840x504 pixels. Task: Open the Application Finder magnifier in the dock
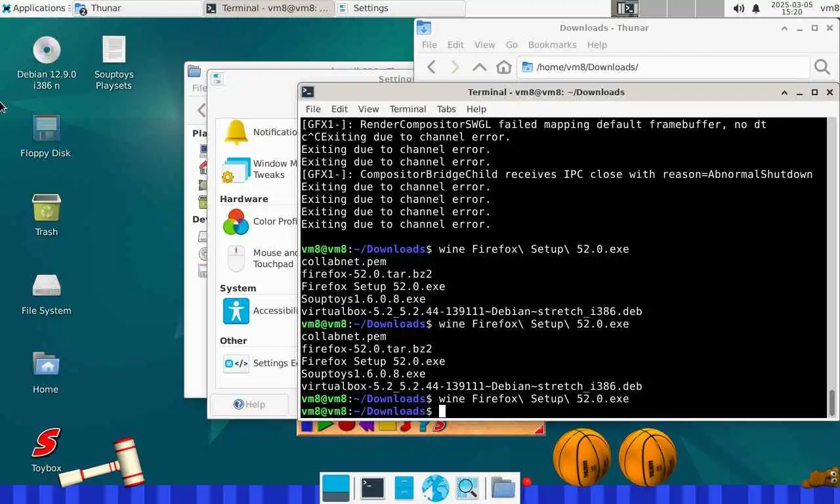pyautogui.click(x=467, y=488)
